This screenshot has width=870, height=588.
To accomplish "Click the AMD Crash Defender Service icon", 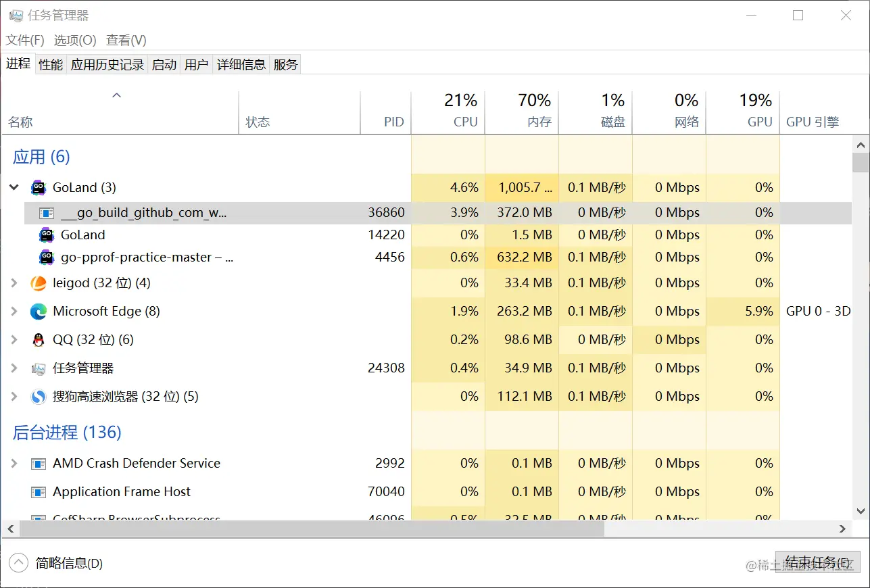I will [39, 464].
